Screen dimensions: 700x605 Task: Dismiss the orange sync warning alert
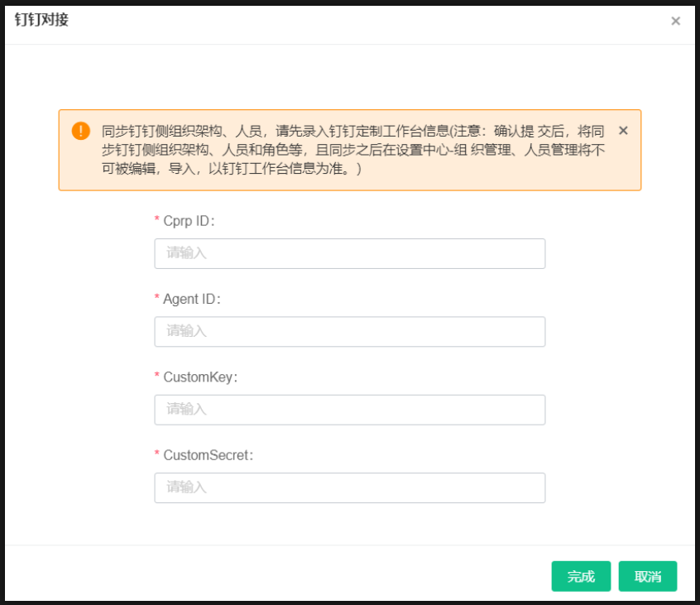[x=623, y=131]
